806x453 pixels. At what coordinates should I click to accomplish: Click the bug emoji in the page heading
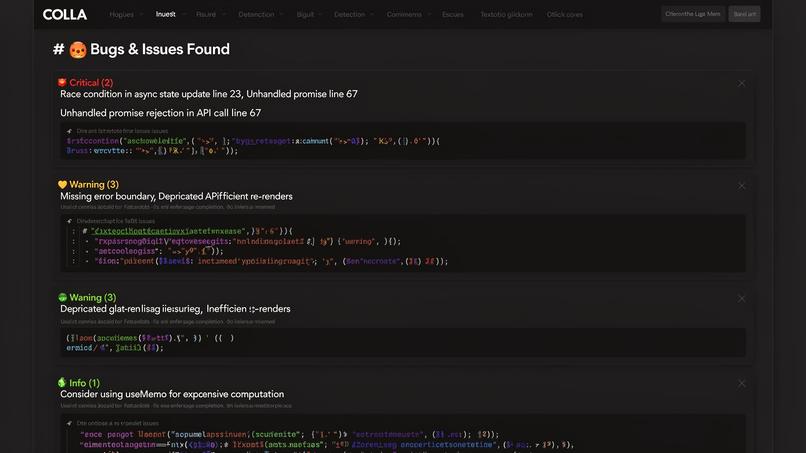coord(78,50)
